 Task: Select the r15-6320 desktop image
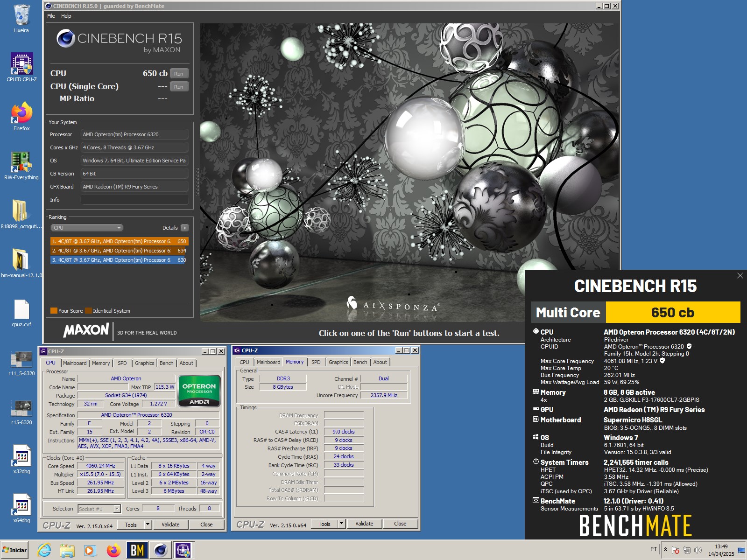pos(21,412)
